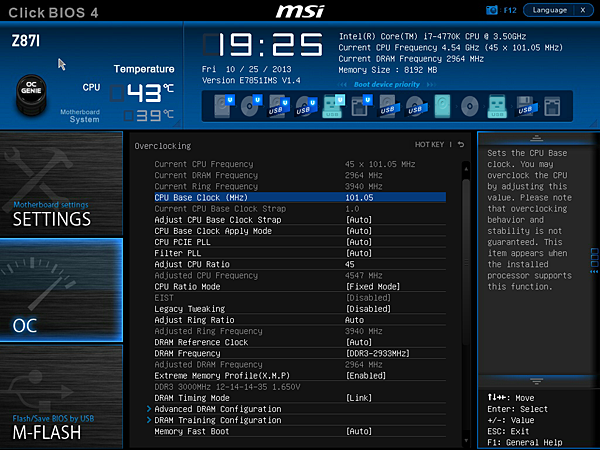Click the settings list scrollbar up arrow
The image size is (600, 450).
tap(466, 169)
